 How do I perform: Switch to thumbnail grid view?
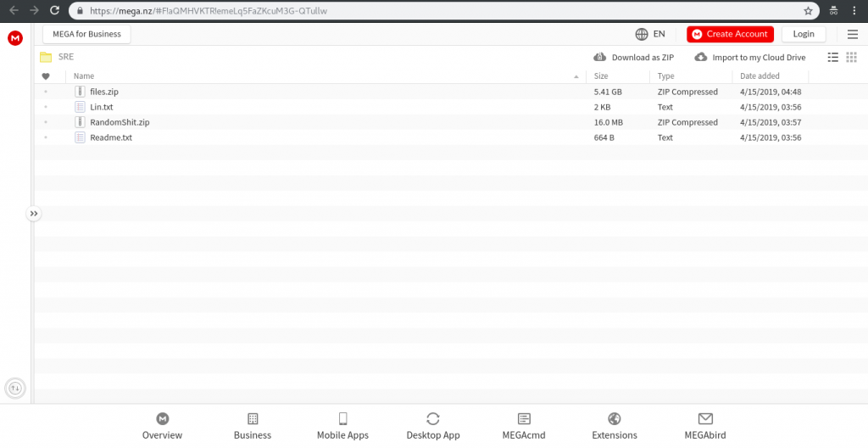(851, 57)
